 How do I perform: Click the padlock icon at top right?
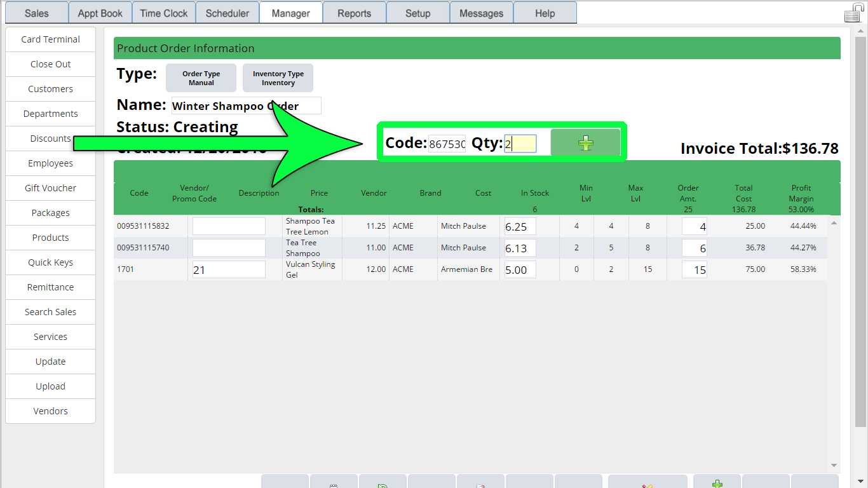[853, 12]
